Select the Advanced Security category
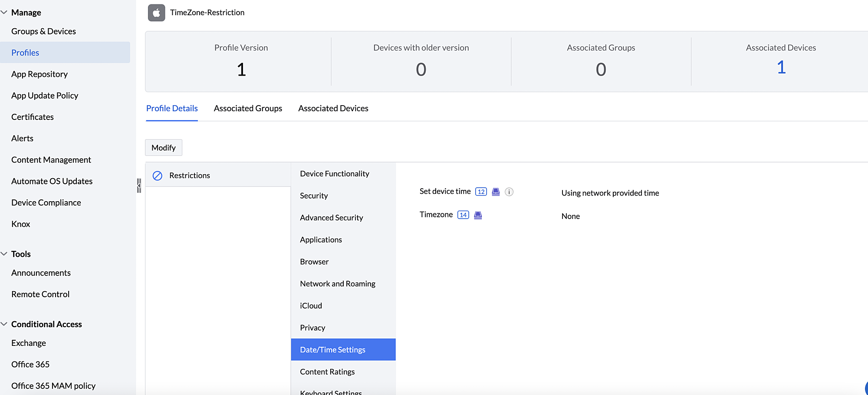The image size is (868, 395). 331,218
